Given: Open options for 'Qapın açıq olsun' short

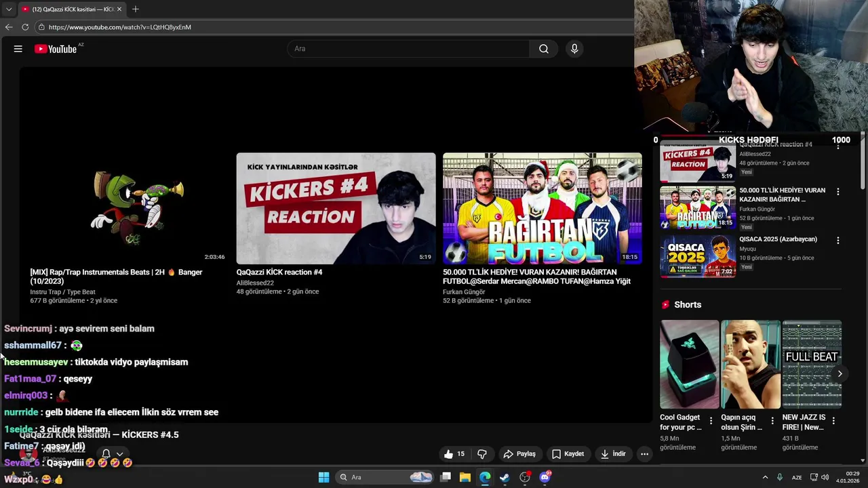Looking at the screenshot, I should [772, 421].
